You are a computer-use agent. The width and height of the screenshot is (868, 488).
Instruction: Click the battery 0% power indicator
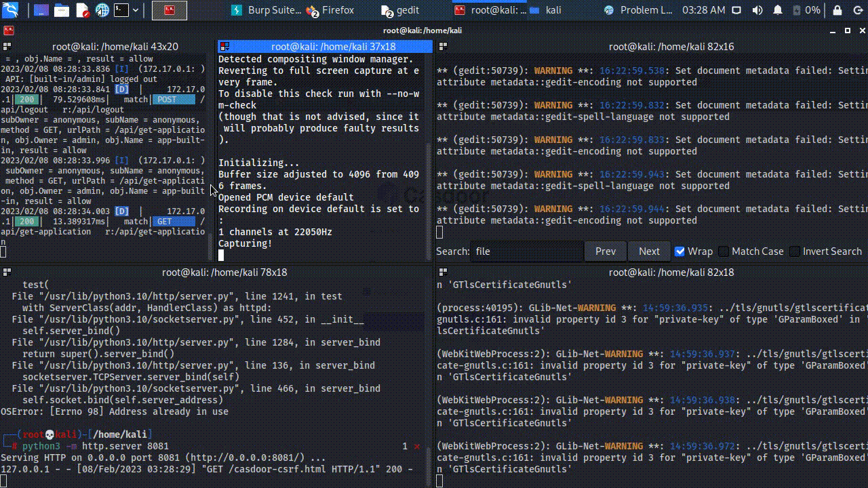(806, 10)
